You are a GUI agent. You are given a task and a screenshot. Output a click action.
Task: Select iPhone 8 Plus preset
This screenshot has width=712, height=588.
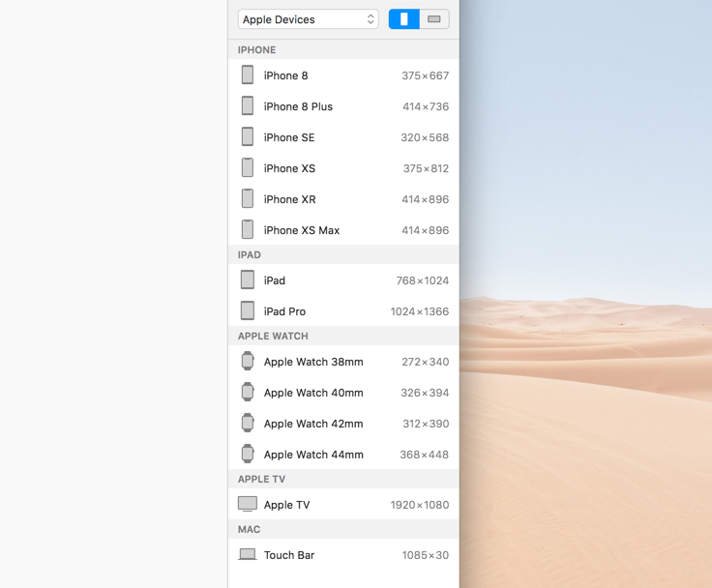(298, 106)
